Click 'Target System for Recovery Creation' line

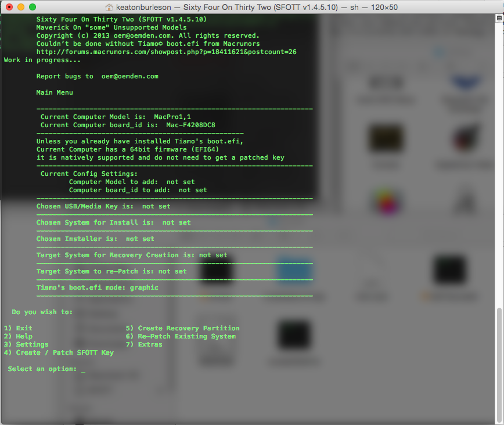coord(132,255)
